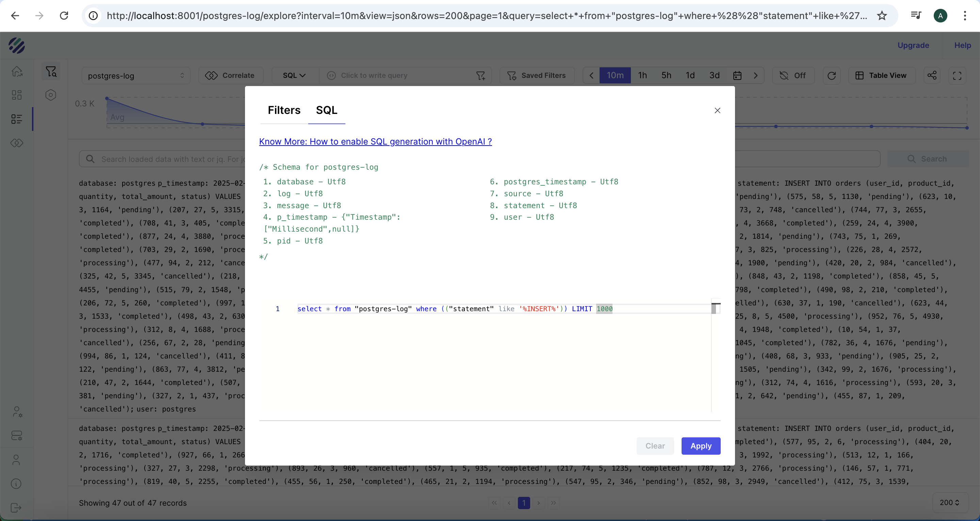Screen dimensions: 980x521
Task: Click the fullscreen expand icon
Action: 957,75
